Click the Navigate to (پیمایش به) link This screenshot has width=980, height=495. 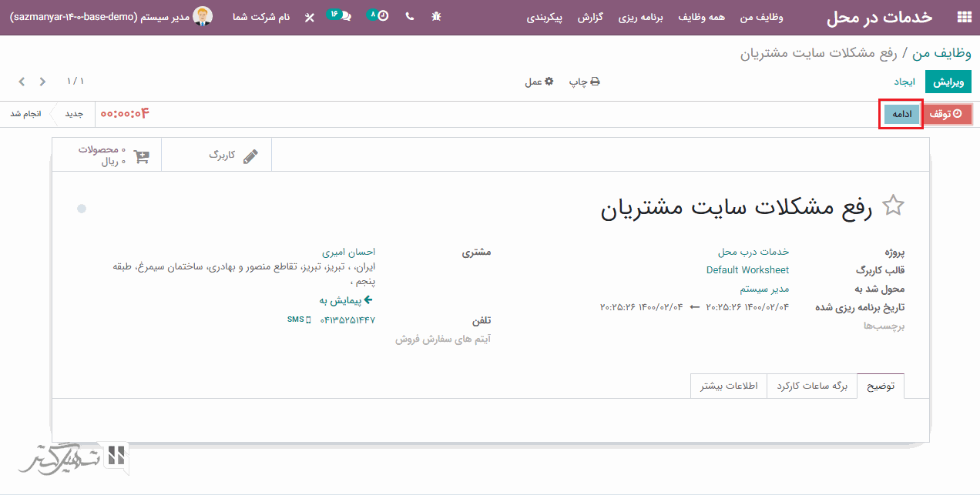tap(346, 300)
